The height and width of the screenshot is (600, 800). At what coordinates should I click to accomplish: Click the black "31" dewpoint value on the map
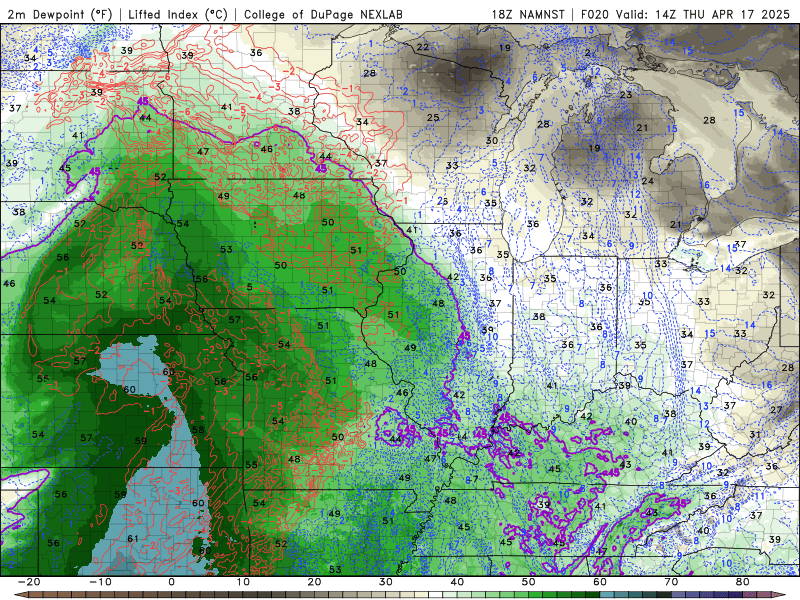[x=755, y=435]
